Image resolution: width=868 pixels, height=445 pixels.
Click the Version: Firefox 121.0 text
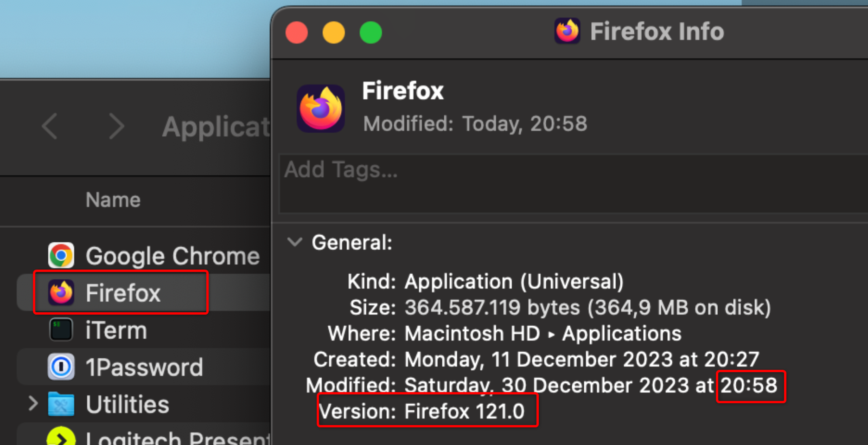pyautogui.click(x=422, y=411)
